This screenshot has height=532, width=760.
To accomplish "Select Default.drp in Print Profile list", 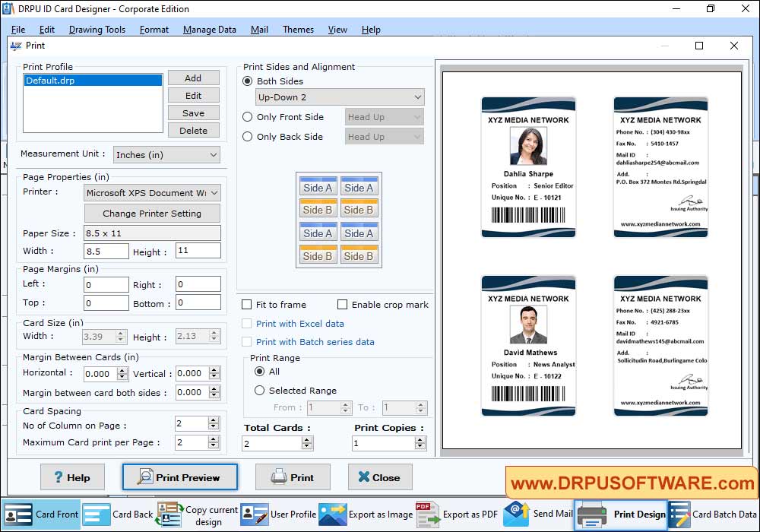I will tap(93, 81).
